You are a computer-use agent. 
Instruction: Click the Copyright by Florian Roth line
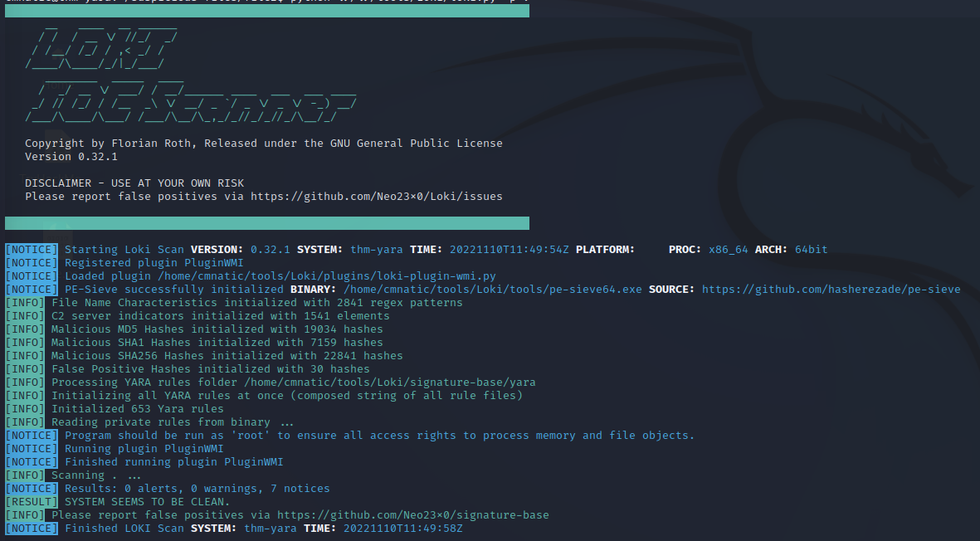263,144
